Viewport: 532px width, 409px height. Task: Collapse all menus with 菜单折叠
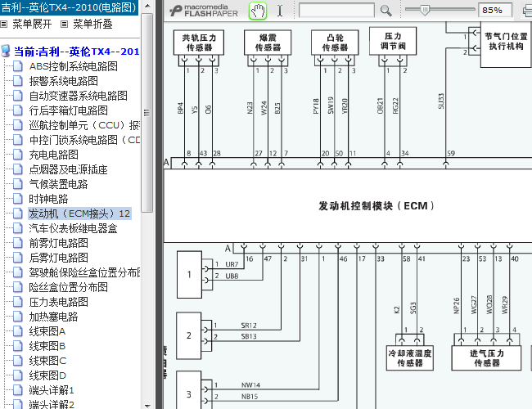pos(92,24)
